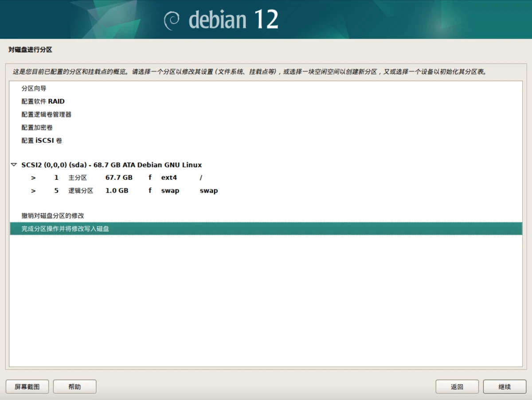This screenshot has height=400, width=532.
Task: Collapse the SCSI2 (sda) disk triangle
Action: [14, 165]
